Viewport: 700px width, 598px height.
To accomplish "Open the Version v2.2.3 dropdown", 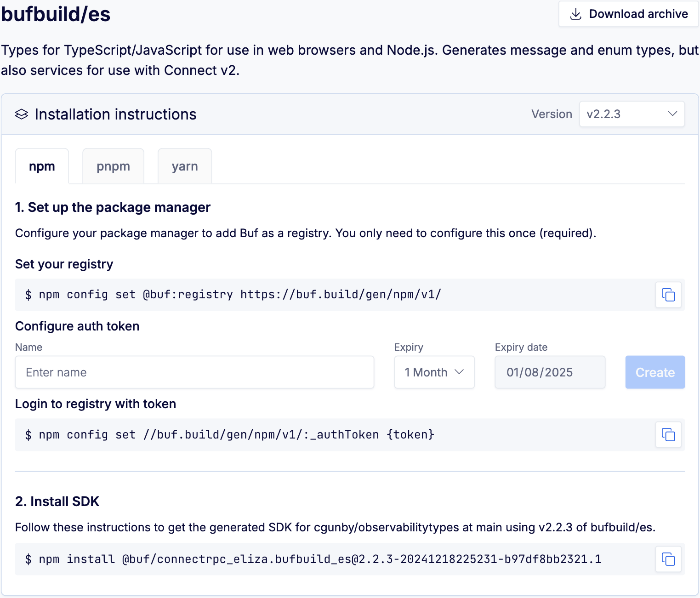I will click(x=632, y=114).
